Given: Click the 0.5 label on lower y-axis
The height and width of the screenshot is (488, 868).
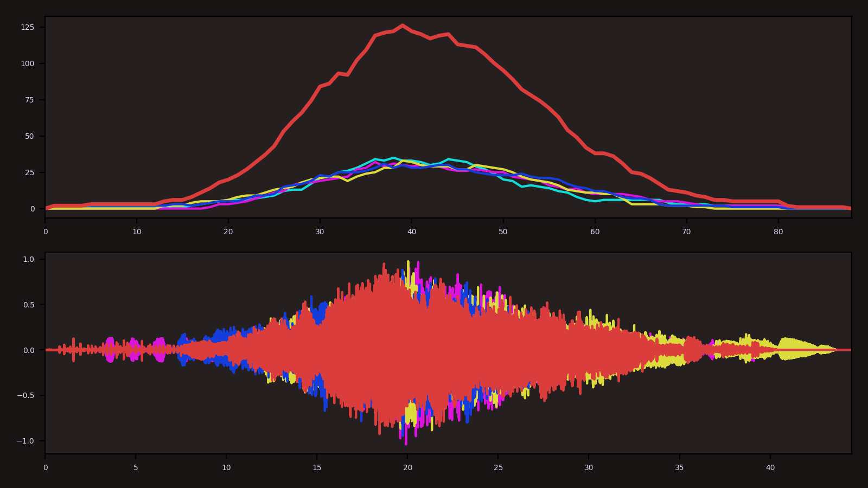Looking at the screenshot, I should [28, 305].
